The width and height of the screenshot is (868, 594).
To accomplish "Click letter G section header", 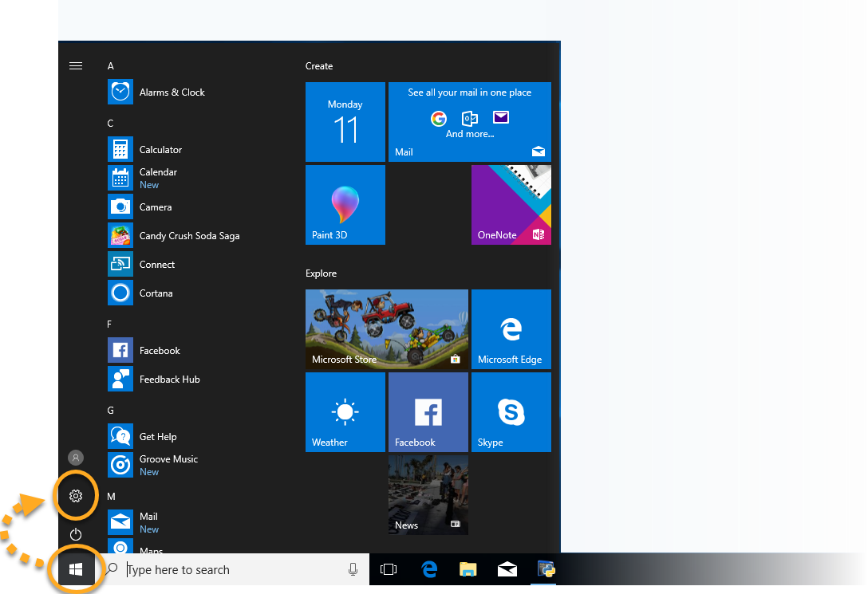I will point(110,411).
